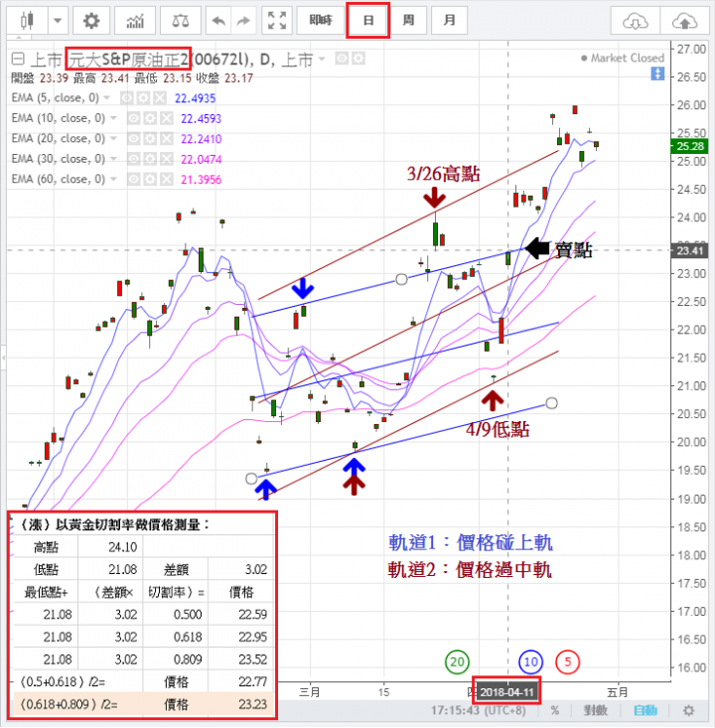Viewport: 715px width, 728px height.
Task: Click blue pane arrows icon under Market Closed
Action: tap(657, 73)
